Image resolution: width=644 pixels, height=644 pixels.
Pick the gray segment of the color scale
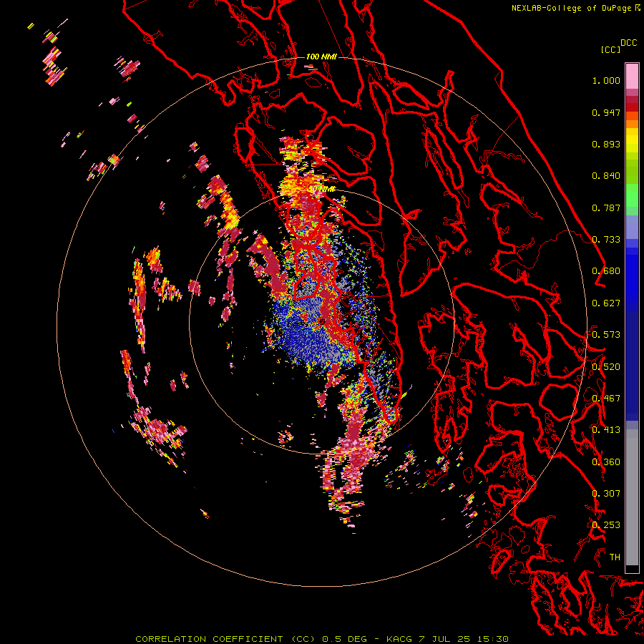point(632,497)
